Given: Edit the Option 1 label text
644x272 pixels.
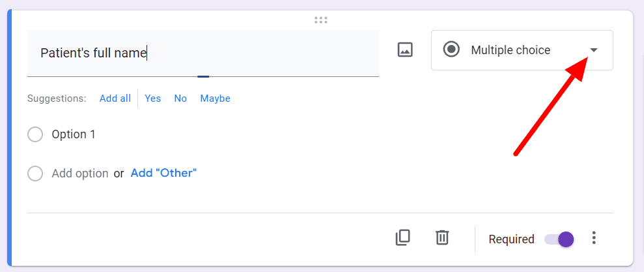Looking at the screenshot, I should 74,134.
